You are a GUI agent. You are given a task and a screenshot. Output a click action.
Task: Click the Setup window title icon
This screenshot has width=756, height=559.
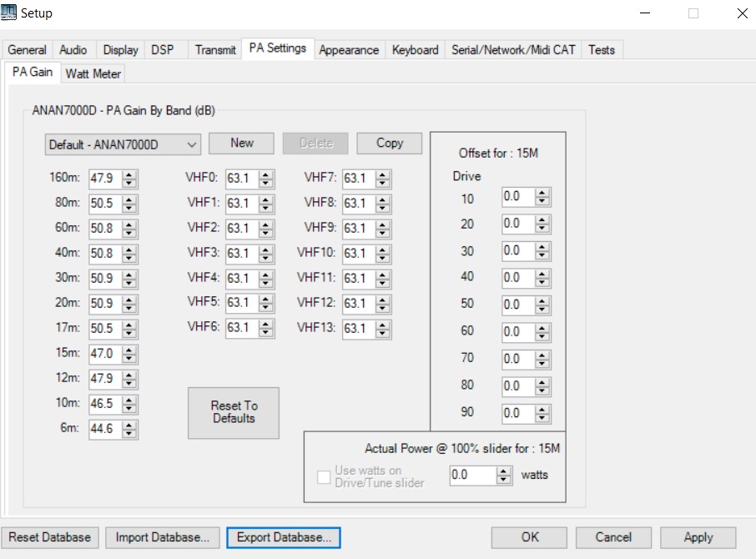(x=10, y=13)
